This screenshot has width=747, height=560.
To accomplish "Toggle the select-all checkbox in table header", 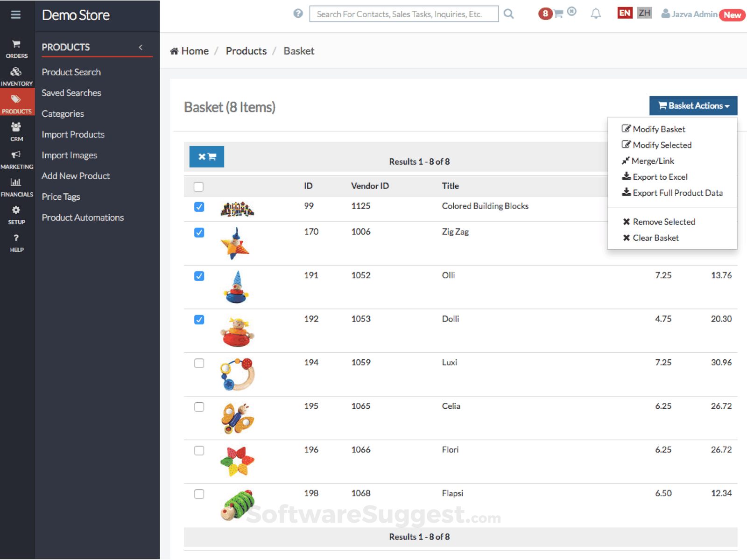I will click(199, 186).
